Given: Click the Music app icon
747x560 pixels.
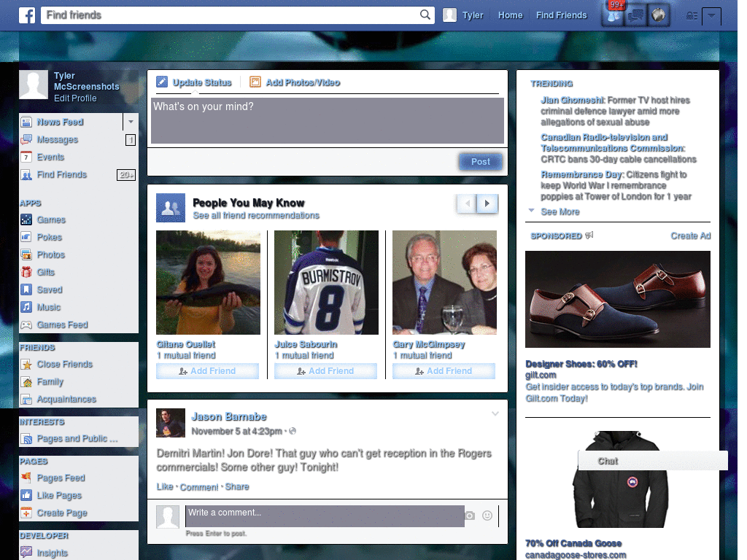Looking at the screenshot, I should [27, 307].
